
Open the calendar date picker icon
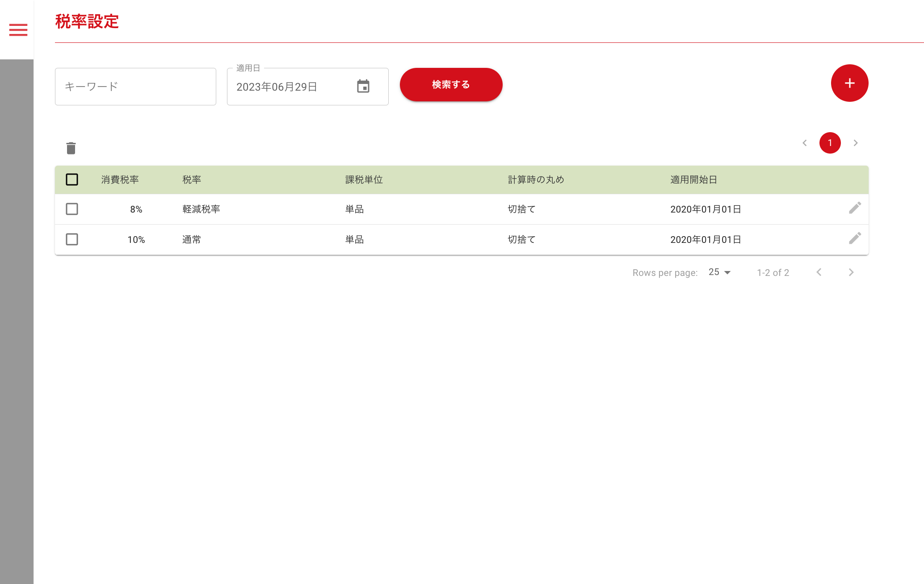pyautogui.click(x=363, y=86)
